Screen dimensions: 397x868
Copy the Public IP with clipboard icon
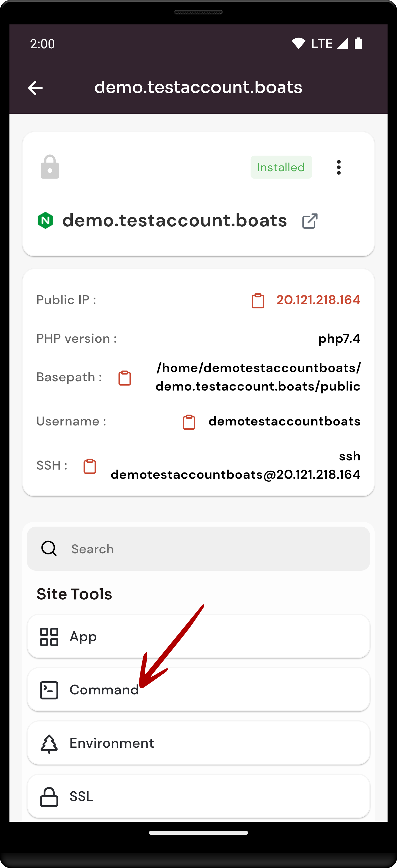(258, 300)
